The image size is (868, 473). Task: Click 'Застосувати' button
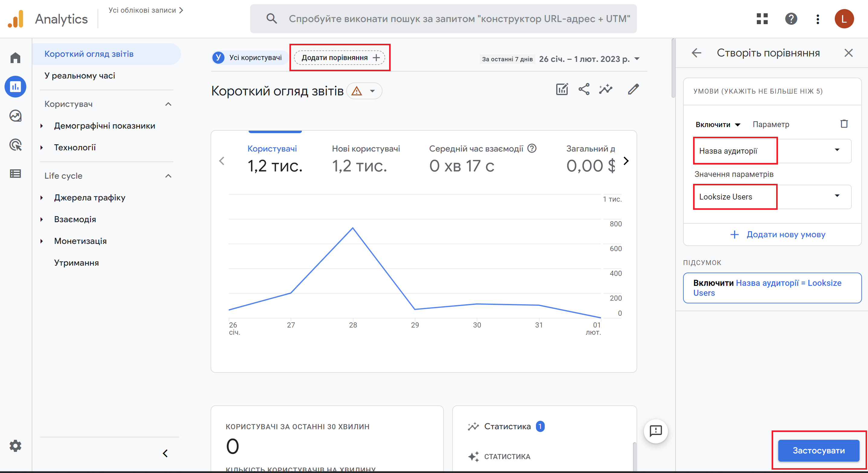pyautogui.click(x=819, y=450)
